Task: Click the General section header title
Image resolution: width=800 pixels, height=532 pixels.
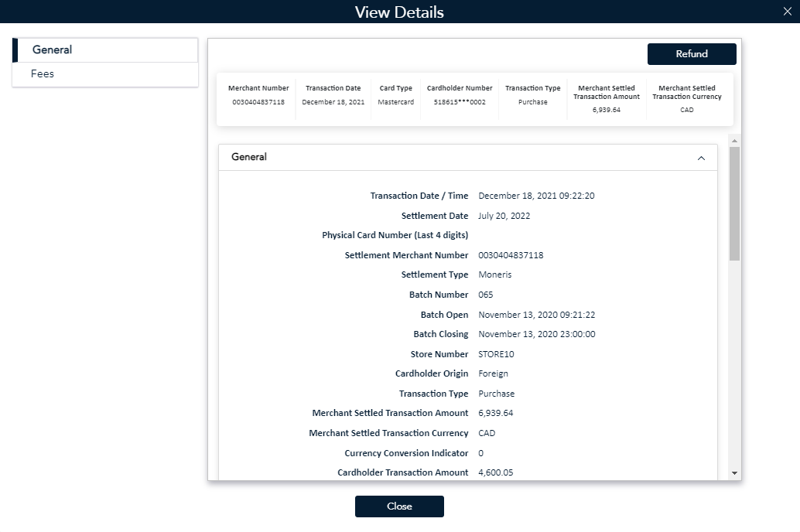Action: tap(248, 157)
